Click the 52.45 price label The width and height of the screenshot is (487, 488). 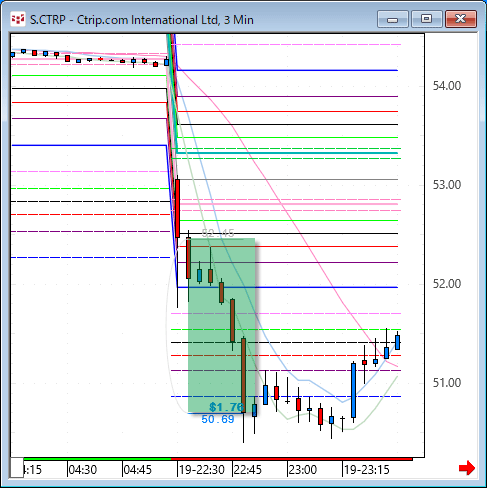point(218,233)
